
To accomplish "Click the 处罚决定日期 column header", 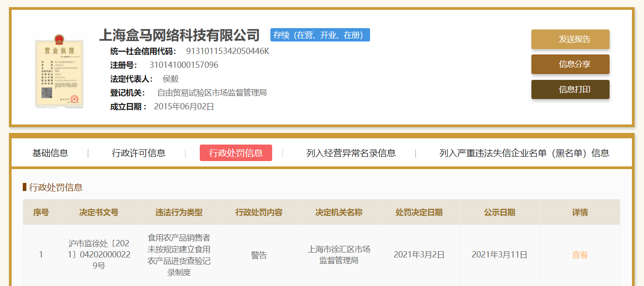I will (x=419, y=212).
